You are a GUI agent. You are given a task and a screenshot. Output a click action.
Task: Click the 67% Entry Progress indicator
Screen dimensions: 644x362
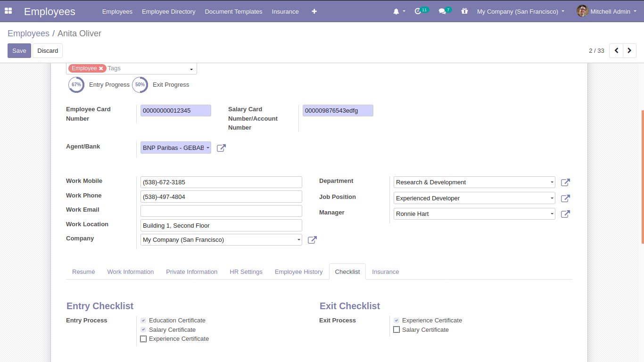pyautogui.click(x=76, y=85)
